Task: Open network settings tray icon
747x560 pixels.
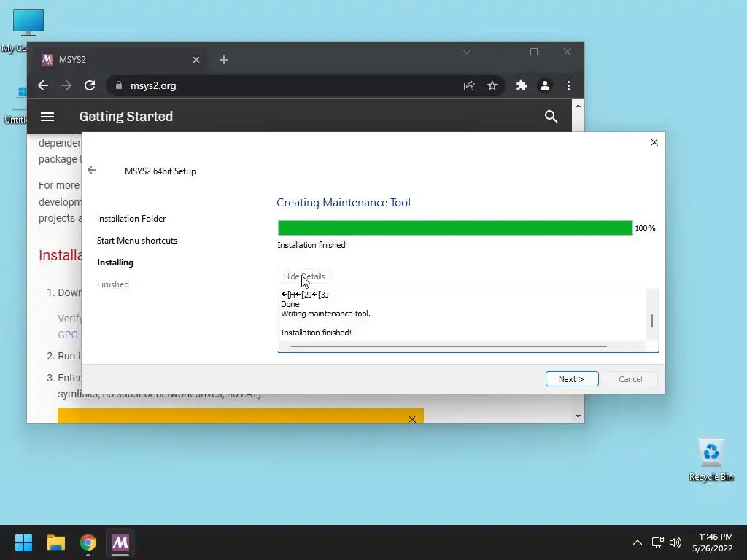Action: pyautogui.click(x=658, y=542)
